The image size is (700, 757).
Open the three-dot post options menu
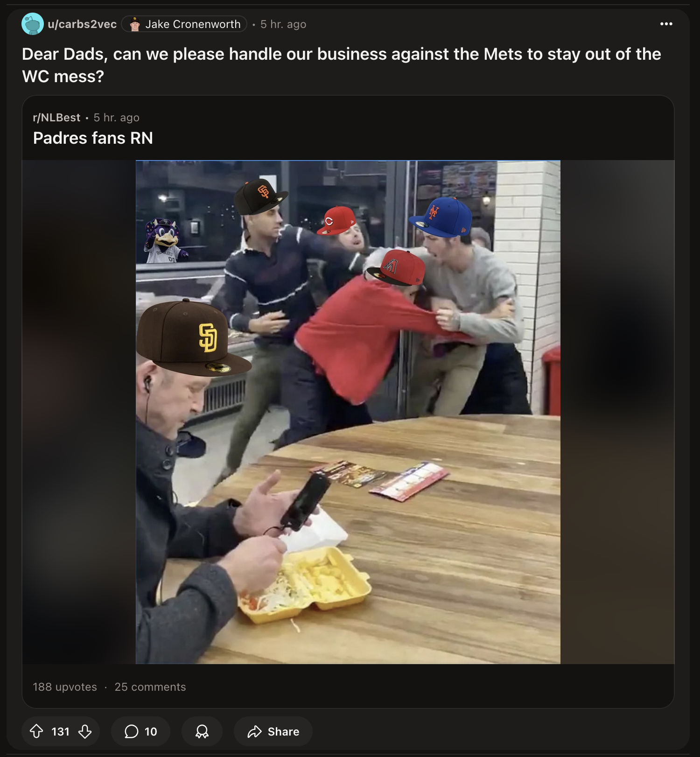click(x=666, y=24)
